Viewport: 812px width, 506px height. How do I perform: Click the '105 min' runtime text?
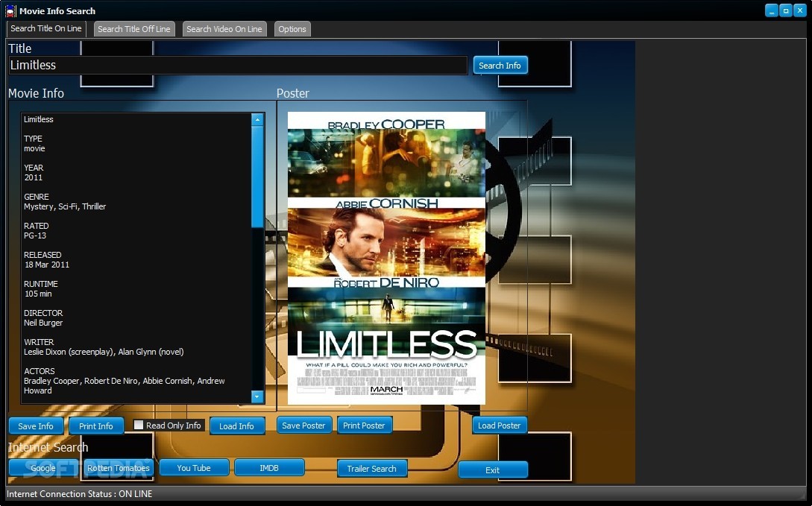point(38,294)
